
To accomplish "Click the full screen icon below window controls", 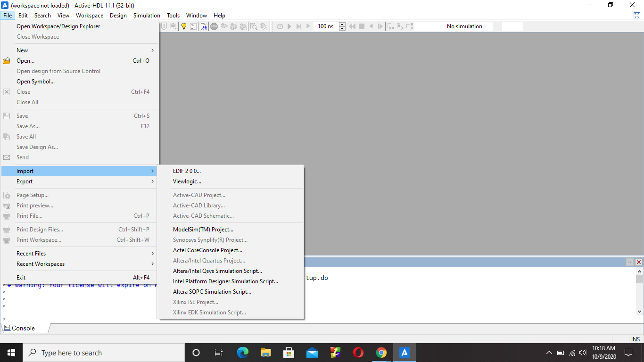I will click(x=637, y=15).
